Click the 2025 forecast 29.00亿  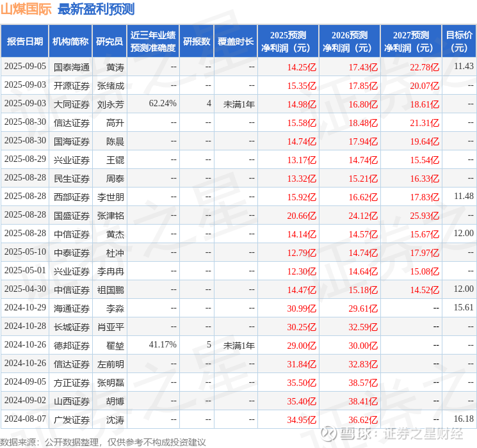tap(302, 346)
